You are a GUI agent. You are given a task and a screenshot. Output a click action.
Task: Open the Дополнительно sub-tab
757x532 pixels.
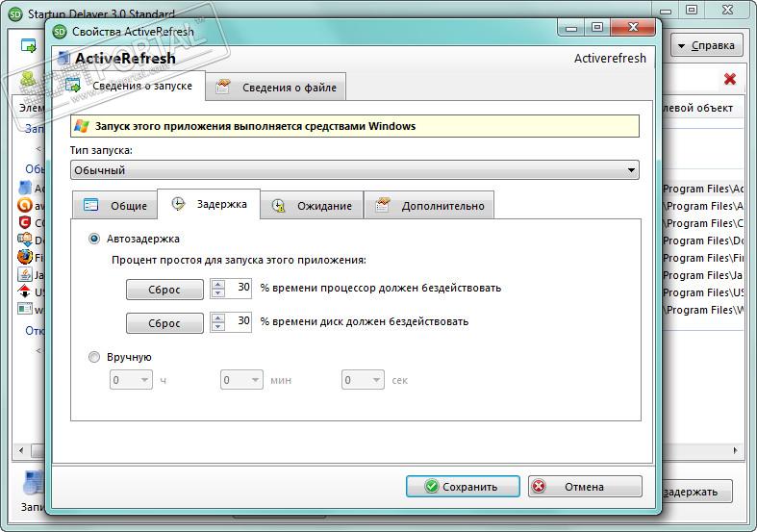click(x=429, y=205)
